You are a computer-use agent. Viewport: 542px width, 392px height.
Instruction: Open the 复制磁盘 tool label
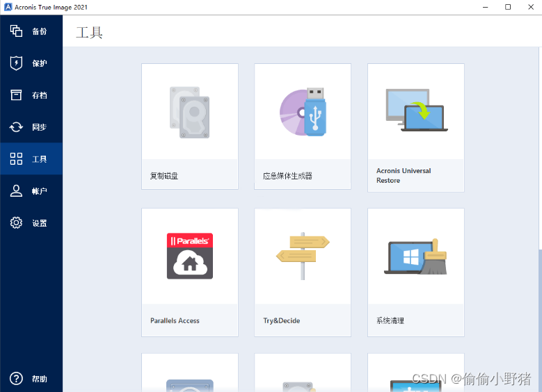[x=164, y=176]
